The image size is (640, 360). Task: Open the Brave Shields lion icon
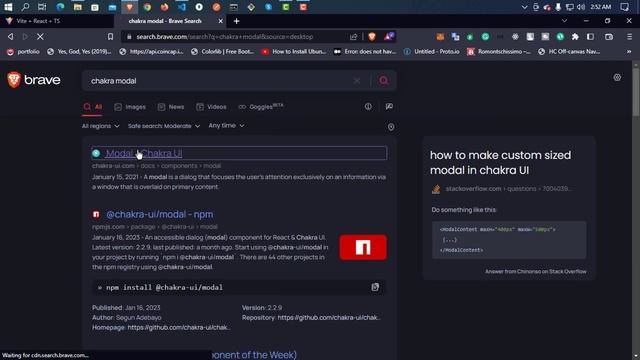click(371, 37)
